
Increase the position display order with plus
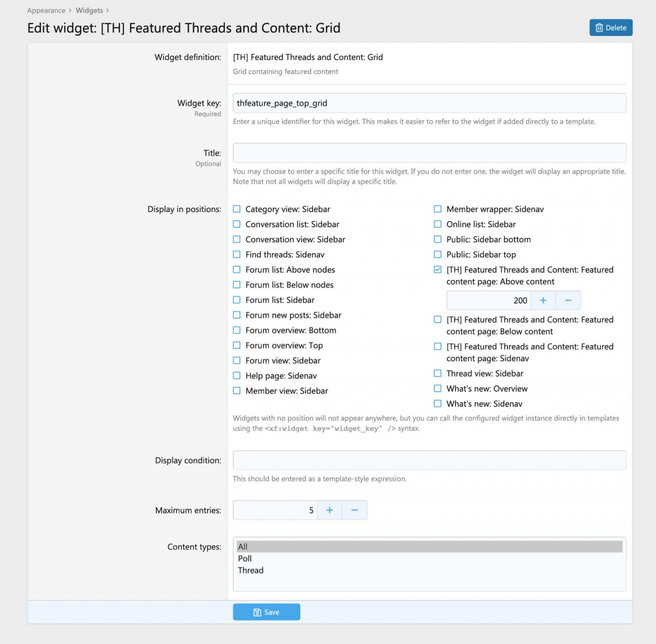click(x=543, y=301)
